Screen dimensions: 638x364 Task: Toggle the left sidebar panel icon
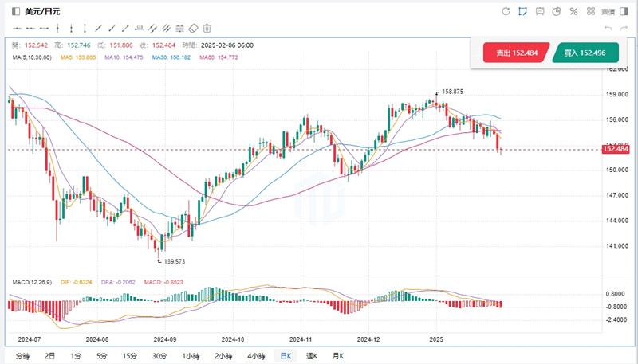[x=16, y=11]
